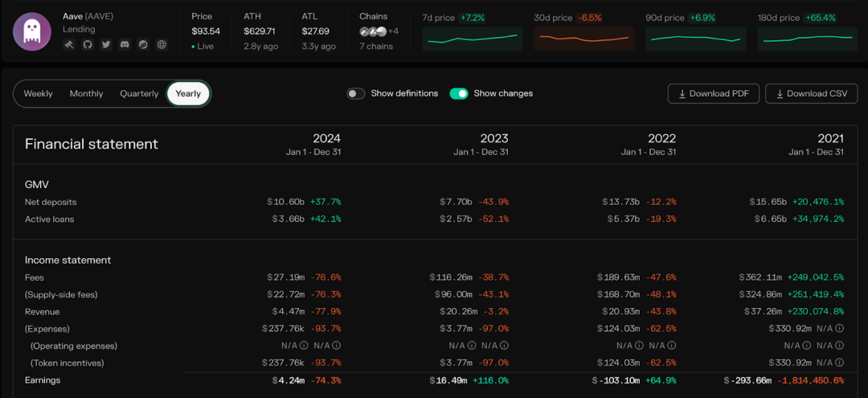This screenshot has height=398, width=868.
Task: Click info icon beside 2021 Expenses N/A
Action: point(840,328)
